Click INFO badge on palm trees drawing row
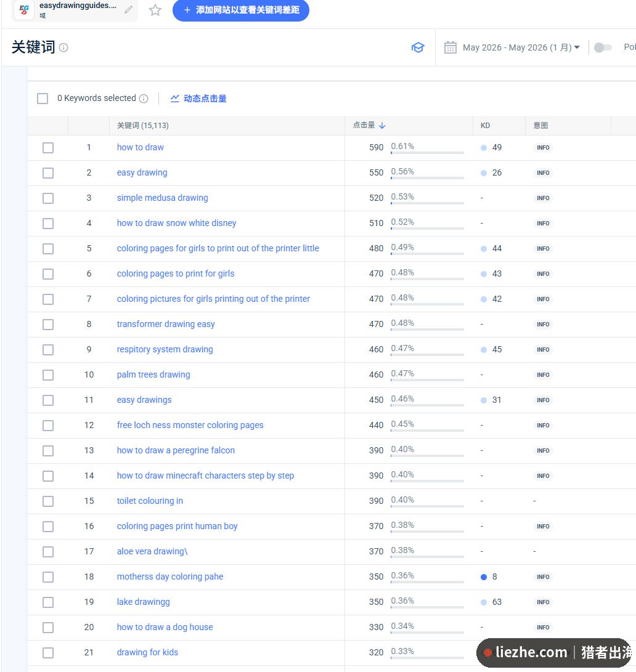The width and height of the screenshot is (636, 672). pos(543,375)
